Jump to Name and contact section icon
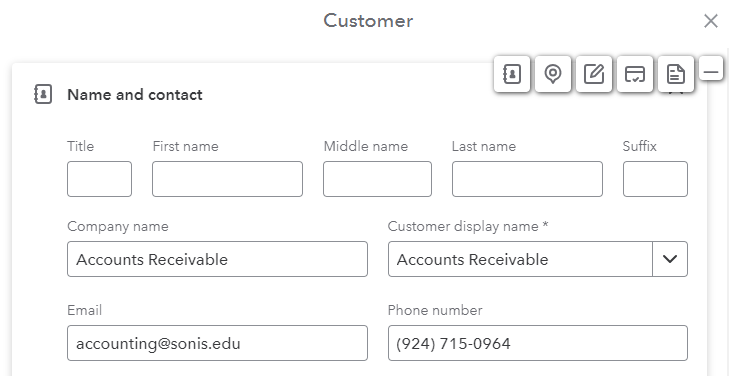Viewport: 729px width, 376px height. click(x=511, y=74)
